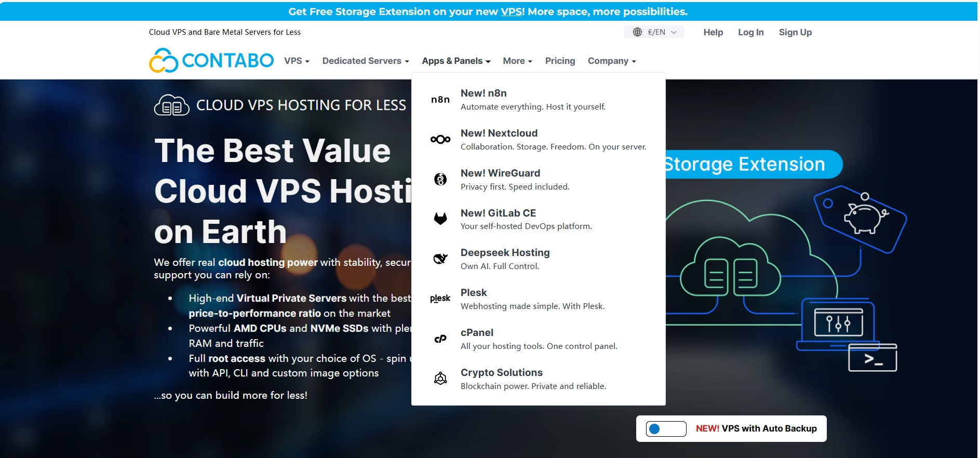Viewport: 980px width, 458px height.
Task: Select the Pricing menu item
Action: [560, 61]
